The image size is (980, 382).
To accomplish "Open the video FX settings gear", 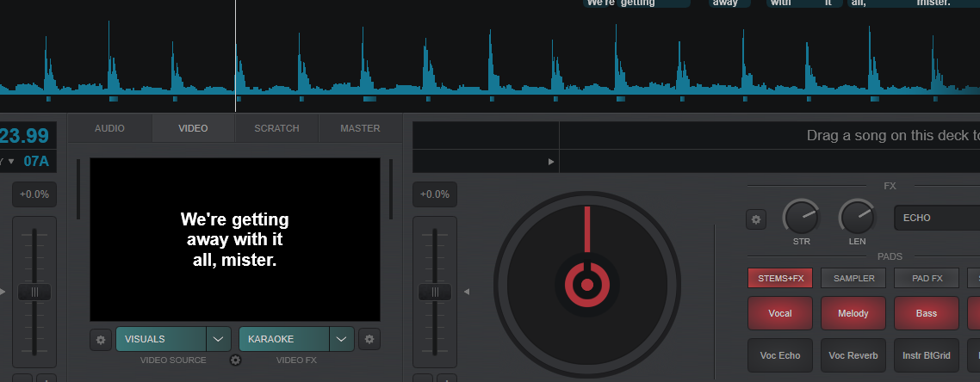I will click(x=369, y=339).
